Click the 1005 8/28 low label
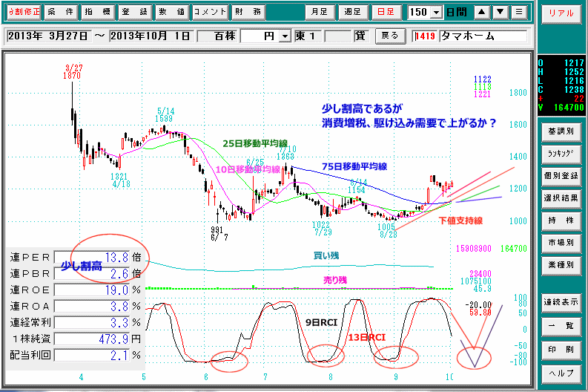Screen dimensions: 588x392 [x=387, y=231]
